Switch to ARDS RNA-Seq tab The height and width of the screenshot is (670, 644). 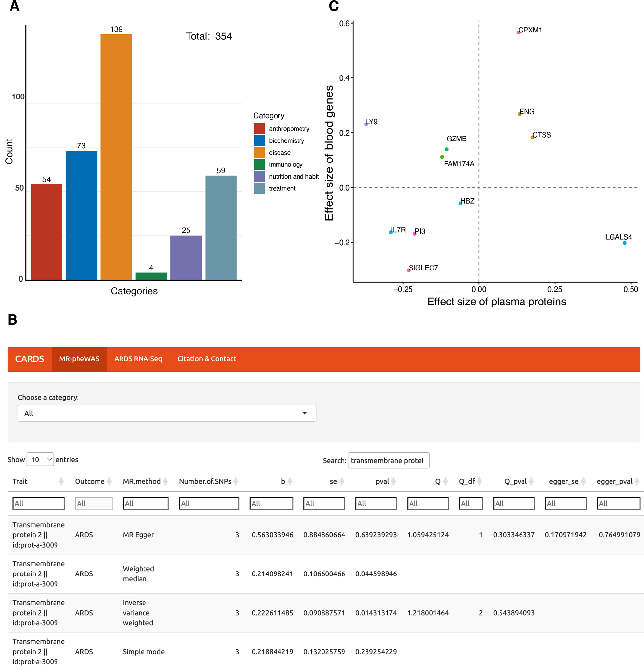[138, 359]
